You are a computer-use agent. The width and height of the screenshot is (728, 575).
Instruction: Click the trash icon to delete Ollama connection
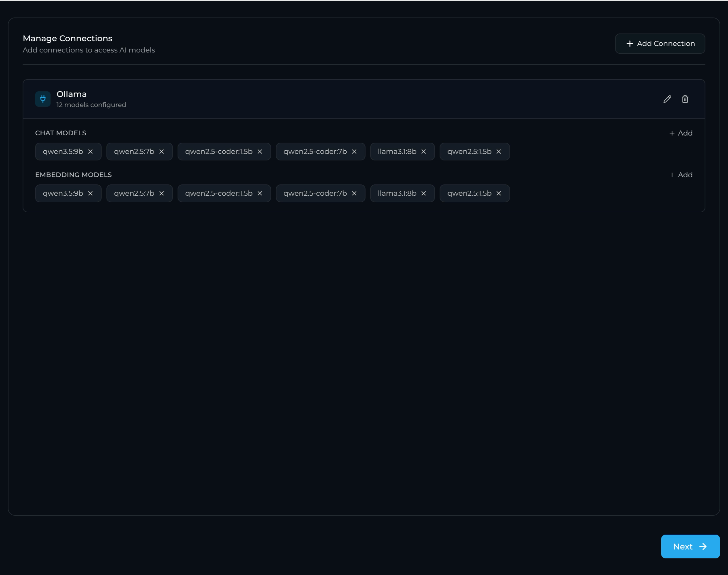pyautogui.click(x=685, y=99)
